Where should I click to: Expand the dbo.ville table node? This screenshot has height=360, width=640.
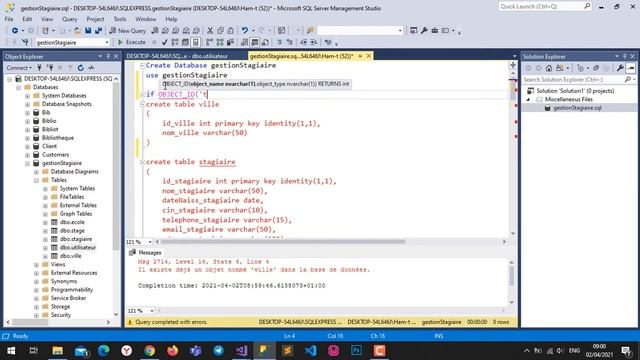pos(45,256)
